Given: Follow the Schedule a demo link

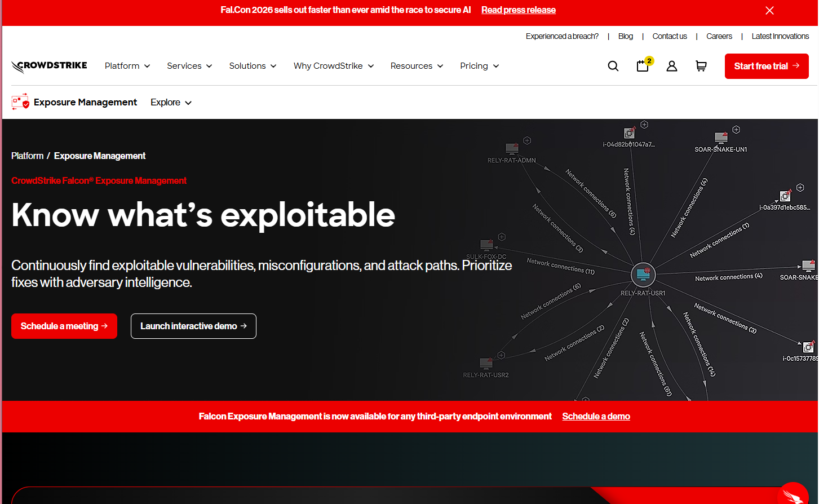Looking at the screenshot, I should [596, 416].
